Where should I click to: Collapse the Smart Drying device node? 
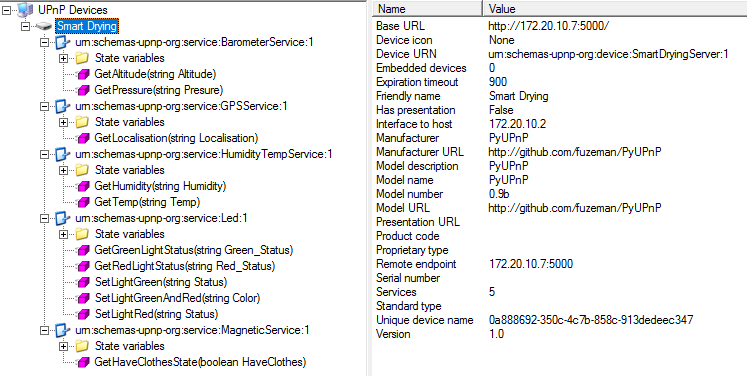[x=25, y=26]
